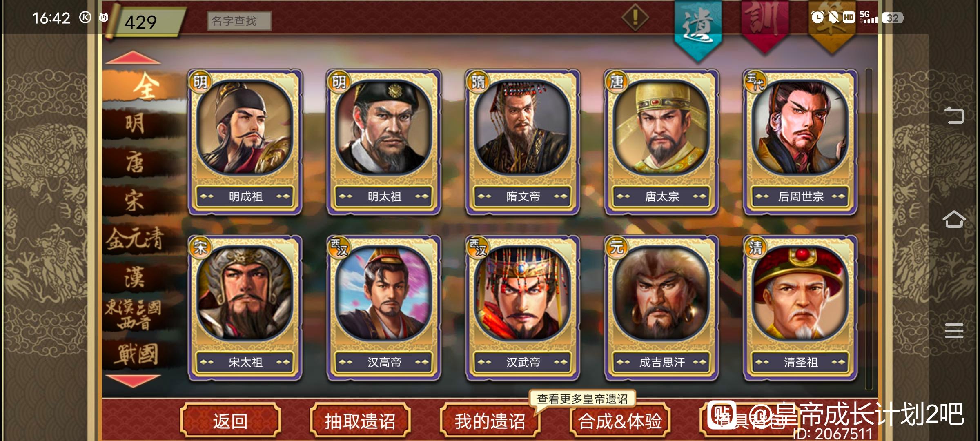Tap the exclamation warning diamond icon
This screenshot has height=441, width=980.
[x=635, y=17]
